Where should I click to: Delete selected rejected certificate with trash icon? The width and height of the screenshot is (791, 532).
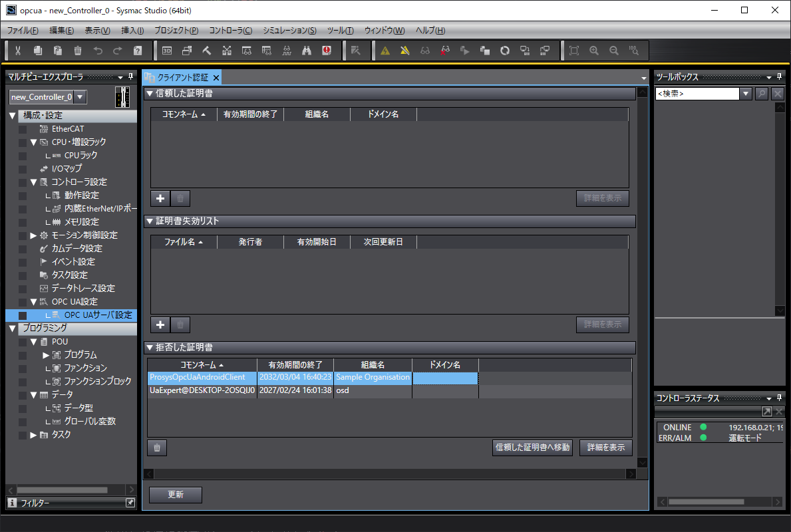157,448
